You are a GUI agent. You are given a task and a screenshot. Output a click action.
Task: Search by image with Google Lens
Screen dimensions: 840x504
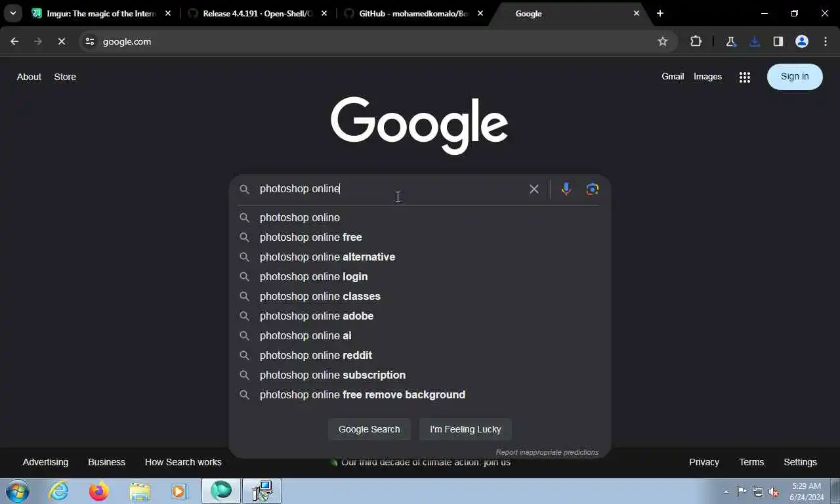pos(593,189)
